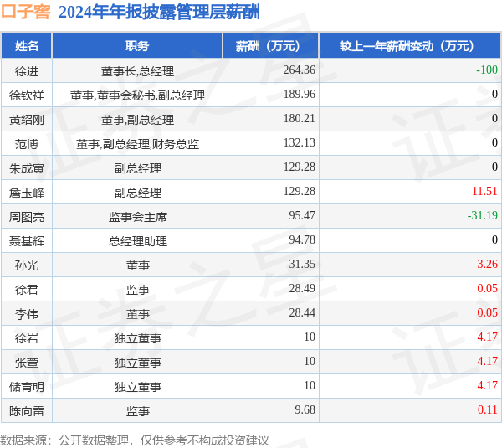Select position 董事,董事会秘书,副总经理
Image resolution: width=502 pixels, height=448 pixels.
pyautogui.click(x=137, y=95)
